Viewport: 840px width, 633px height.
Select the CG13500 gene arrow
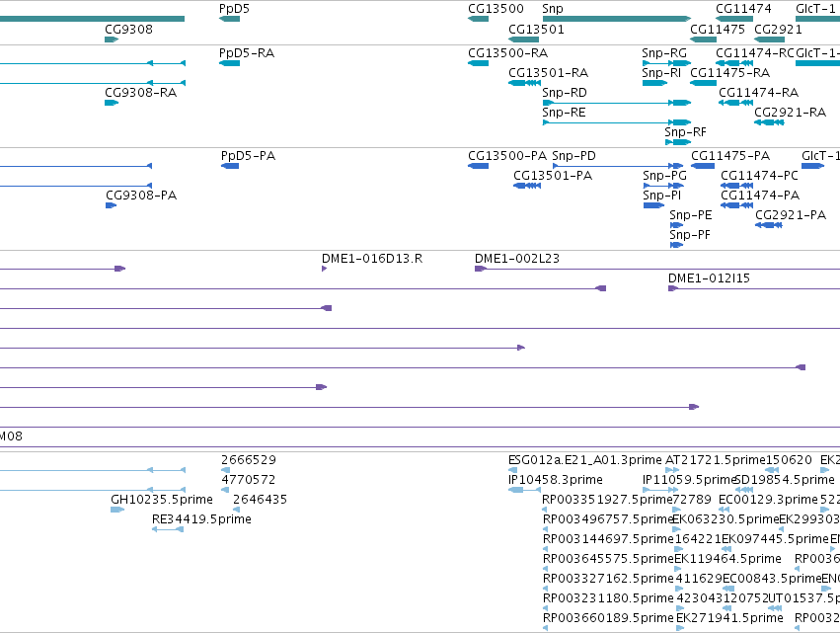[x=479, y=19]
